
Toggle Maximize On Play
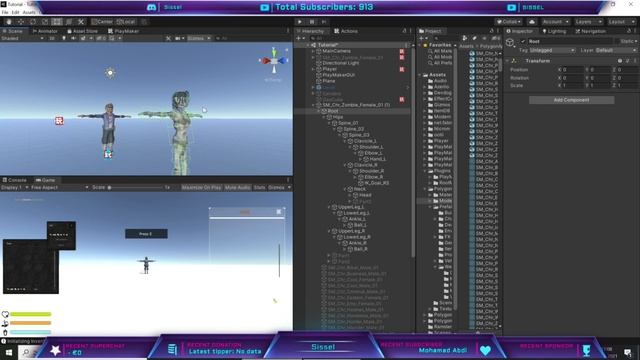pos(201,187)
